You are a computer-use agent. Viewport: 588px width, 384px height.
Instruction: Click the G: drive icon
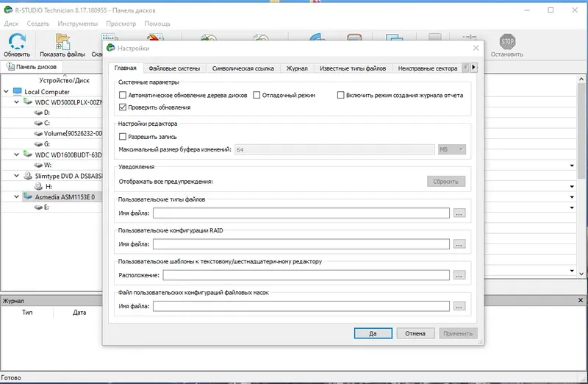(x=38, y=144)
